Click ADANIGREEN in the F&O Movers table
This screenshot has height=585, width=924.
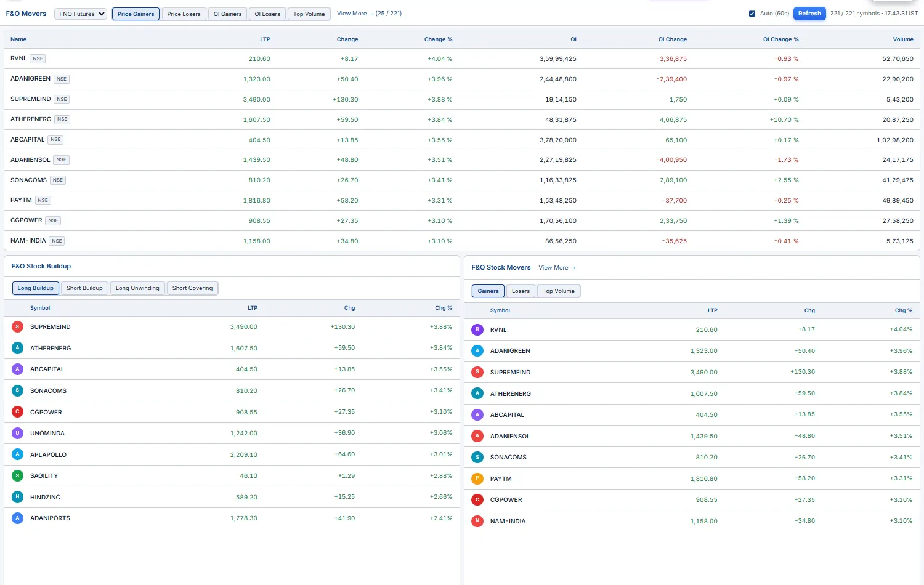point(30,79)
